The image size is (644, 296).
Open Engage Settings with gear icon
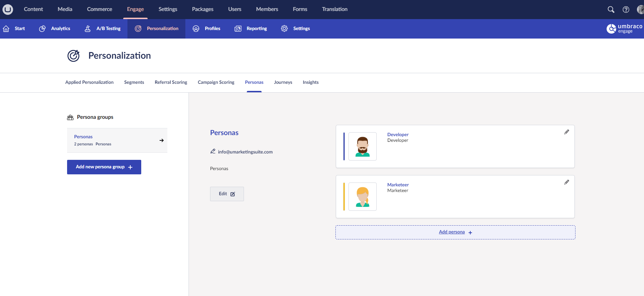[296, 29]
